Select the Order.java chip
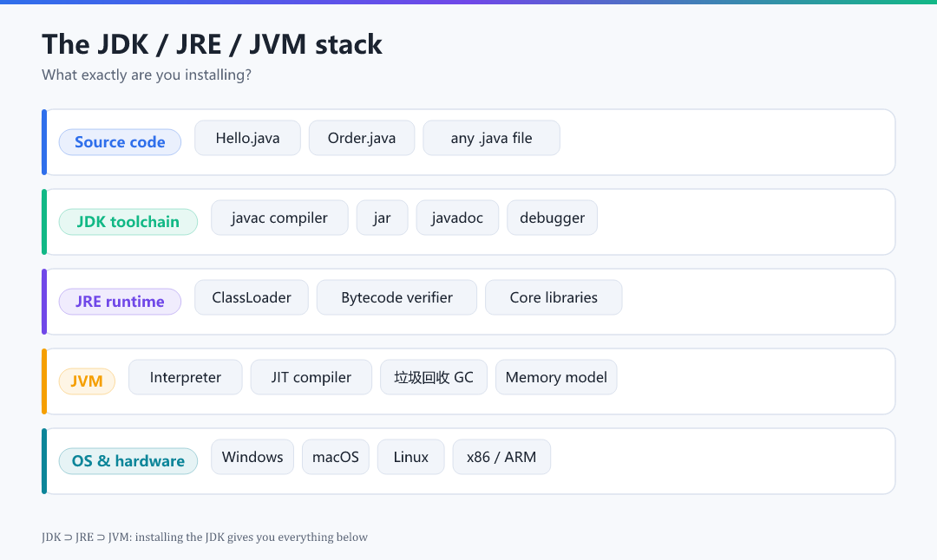This screenshot has height=560, width=937. coord(362,138)
